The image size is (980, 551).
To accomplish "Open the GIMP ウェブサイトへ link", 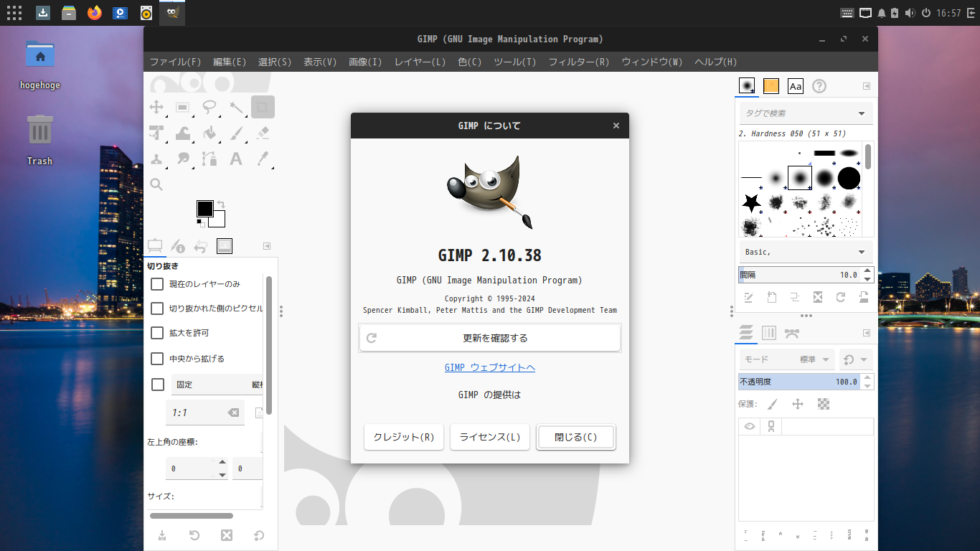I will click(x=490, y=367).
